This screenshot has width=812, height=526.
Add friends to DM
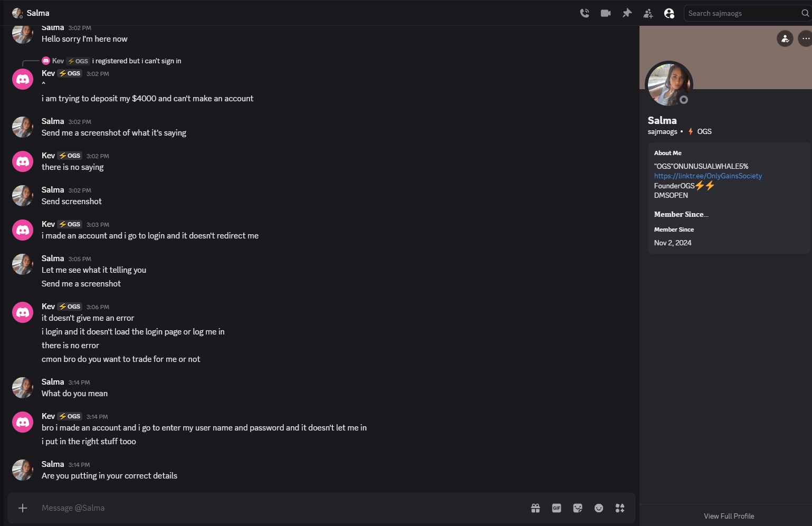(x=648, y=13)
